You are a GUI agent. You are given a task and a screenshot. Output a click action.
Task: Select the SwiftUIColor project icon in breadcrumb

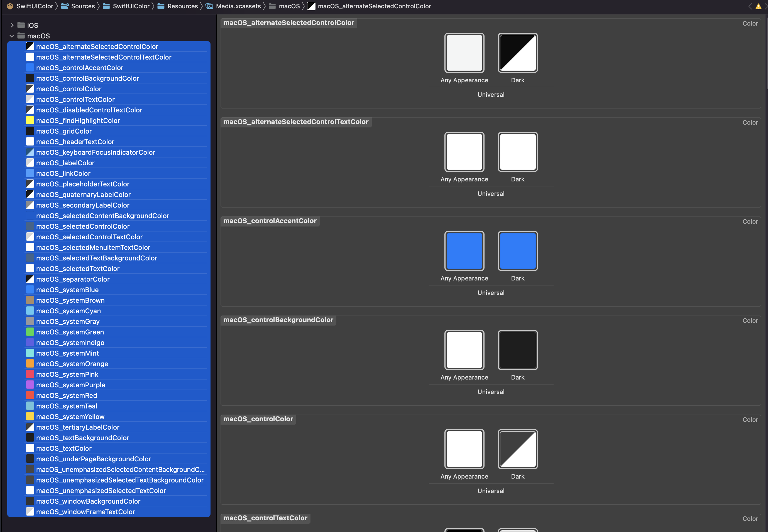click(10, 6)
